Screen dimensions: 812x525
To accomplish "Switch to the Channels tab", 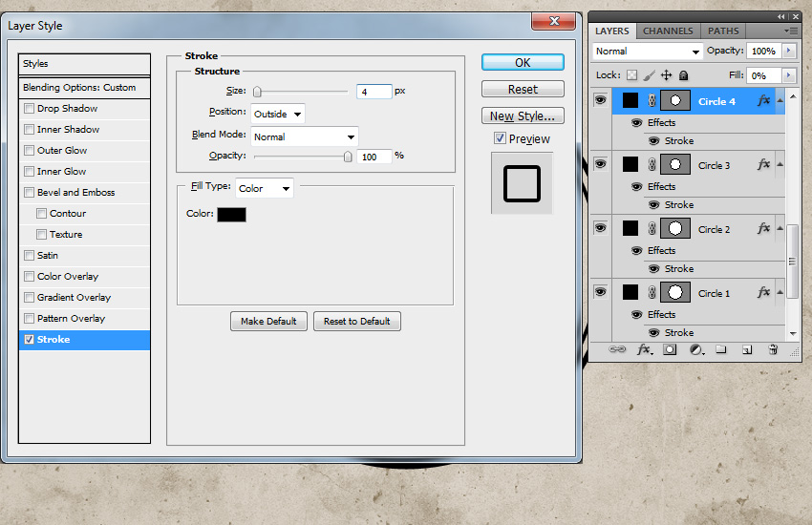I will [668, 31].
